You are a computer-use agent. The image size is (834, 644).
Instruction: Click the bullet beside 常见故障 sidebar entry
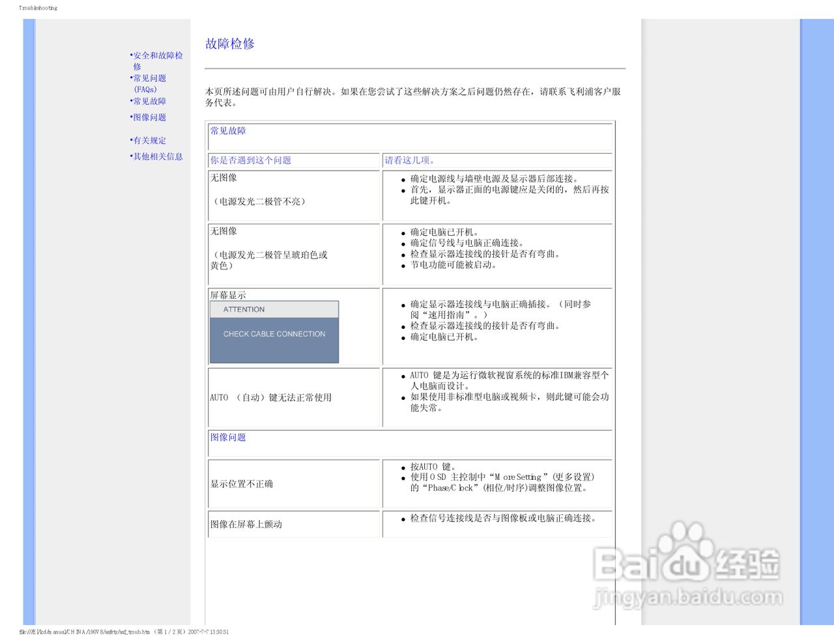[131, 101]
